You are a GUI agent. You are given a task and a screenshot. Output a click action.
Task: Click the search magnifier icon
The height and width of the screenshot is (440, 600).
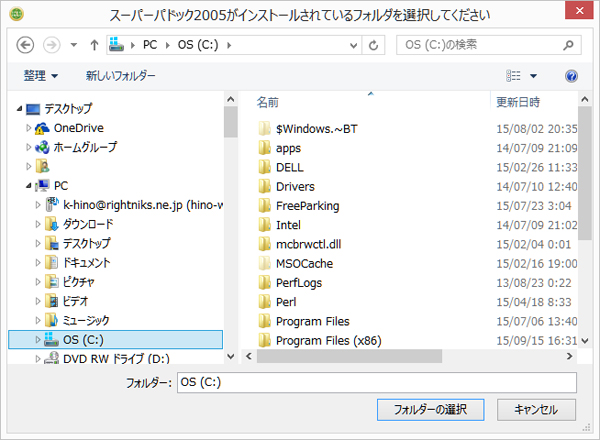click(x=569, y=45)
